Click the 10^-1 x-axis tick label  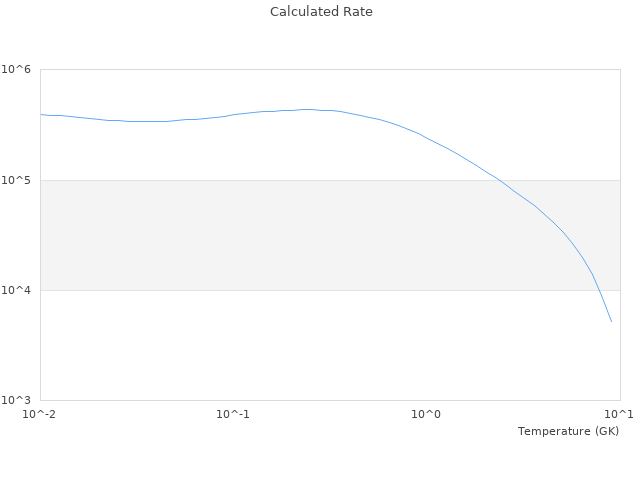pyautogui.click(x=233, y=414)
